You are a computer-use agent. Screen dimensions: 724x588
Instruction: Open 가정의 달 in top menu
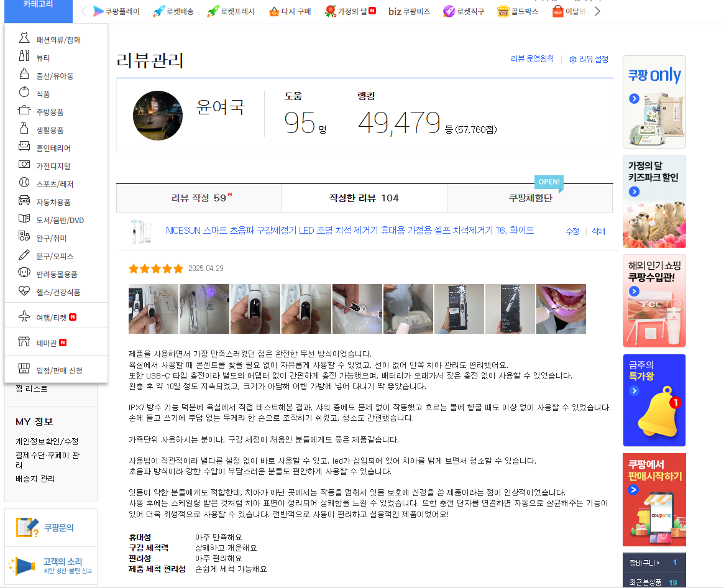coord(351,11)
